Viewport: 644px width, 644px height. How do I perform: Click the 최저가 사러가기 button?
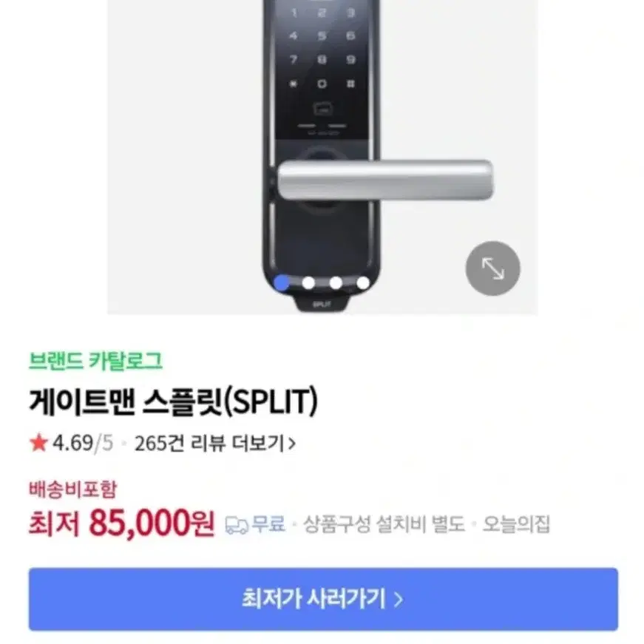tap(323, 599)
